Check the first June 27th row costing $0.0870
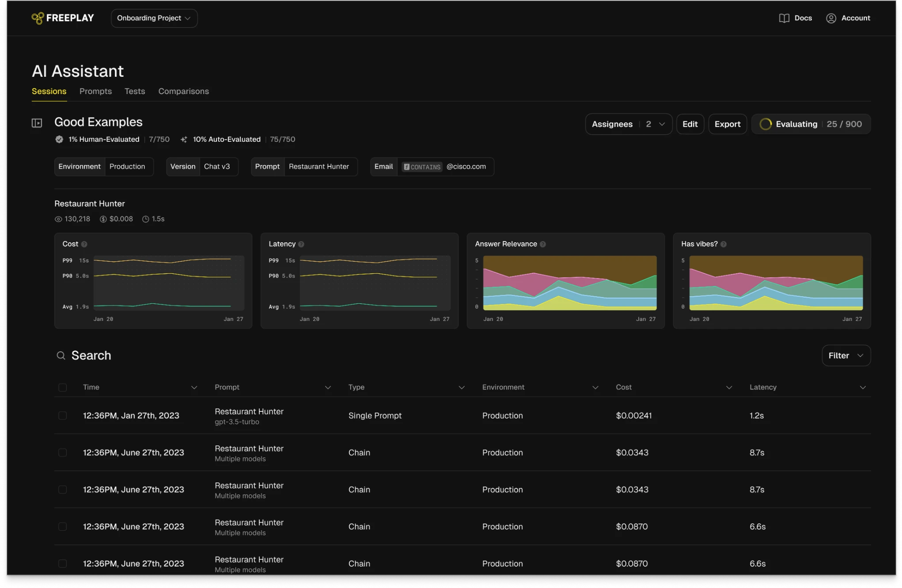Image resolution: width=902 pixels, height=588 pixels. (x=63, y=527)
